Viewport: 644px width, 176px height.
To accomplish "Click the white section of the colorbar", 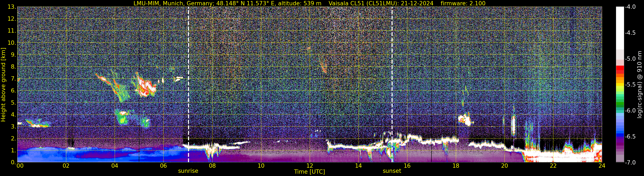I will click(x=620, y=28).
